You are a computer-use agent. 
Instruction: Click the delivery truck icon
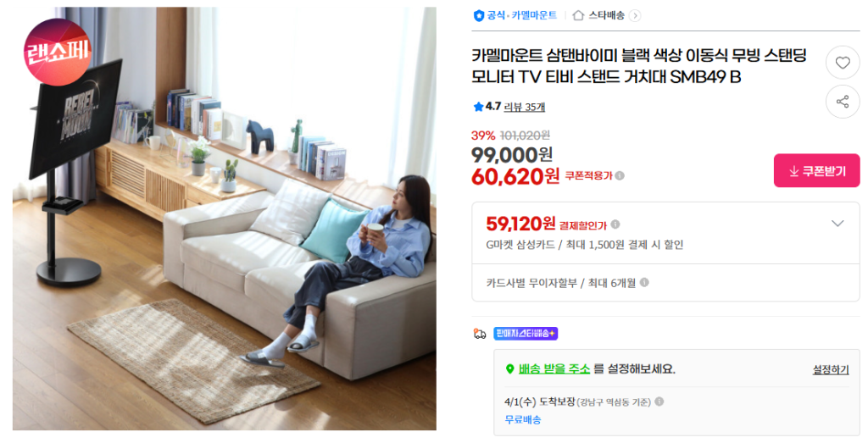click(x=480, y=334)
